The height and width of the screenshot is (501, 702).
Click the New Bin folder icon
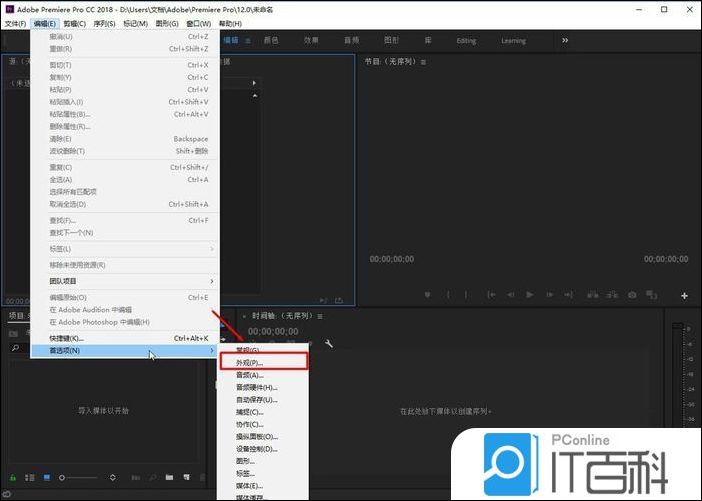tap(170, 478)
